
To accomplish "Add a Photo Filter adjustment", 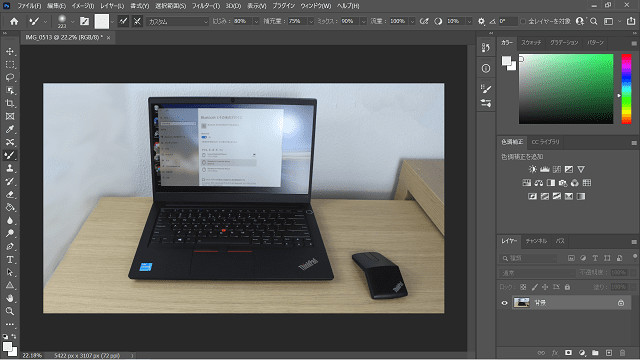I will point(563,183).
